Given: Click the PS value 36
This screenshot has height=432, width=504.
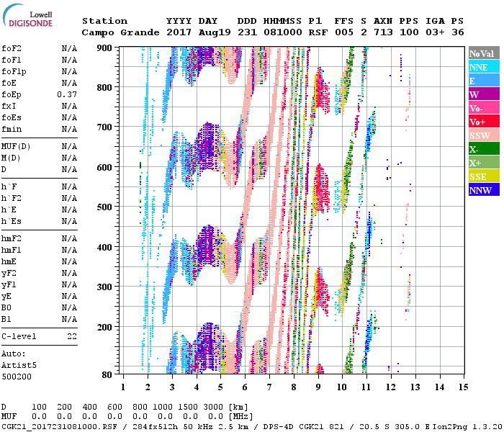Looking at the screenshot, I should [458, 32].
